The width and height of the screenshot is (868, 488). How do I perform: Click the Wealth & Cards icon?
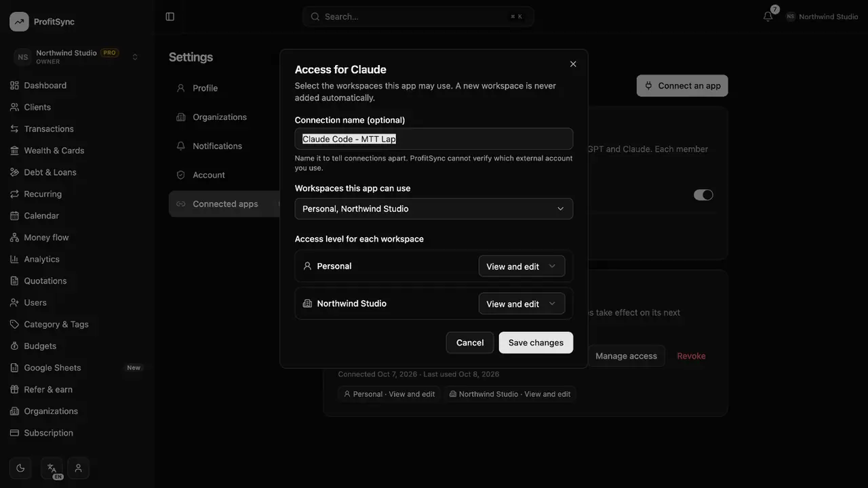14,150
